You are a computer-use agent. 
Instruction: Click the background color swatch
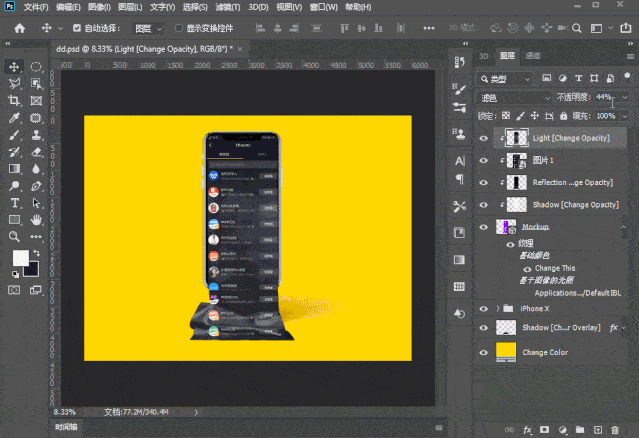tap(33, 271)
